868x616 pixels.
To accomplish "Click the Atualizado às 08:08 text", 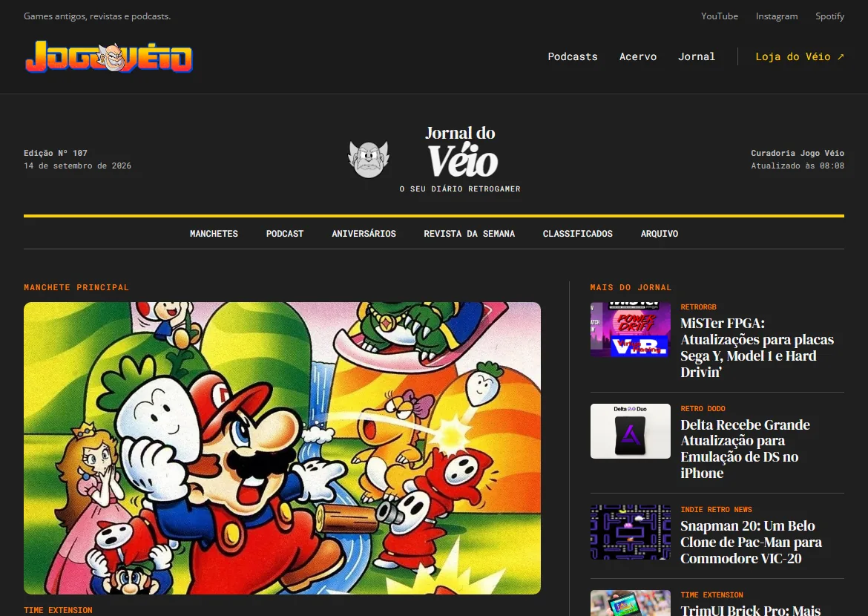I will click(797, 166).
